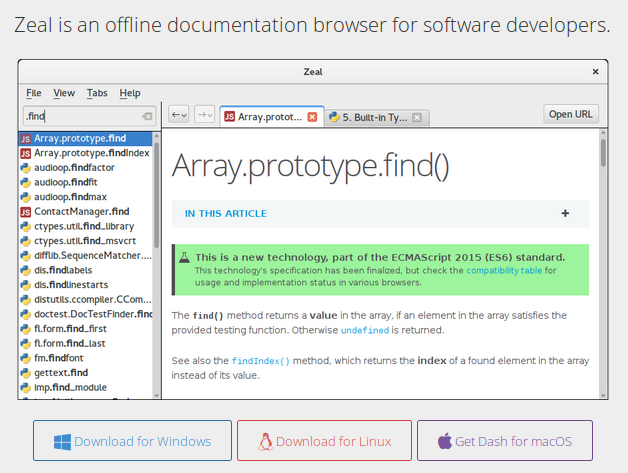Select imp.find_module result

point(86,388)
